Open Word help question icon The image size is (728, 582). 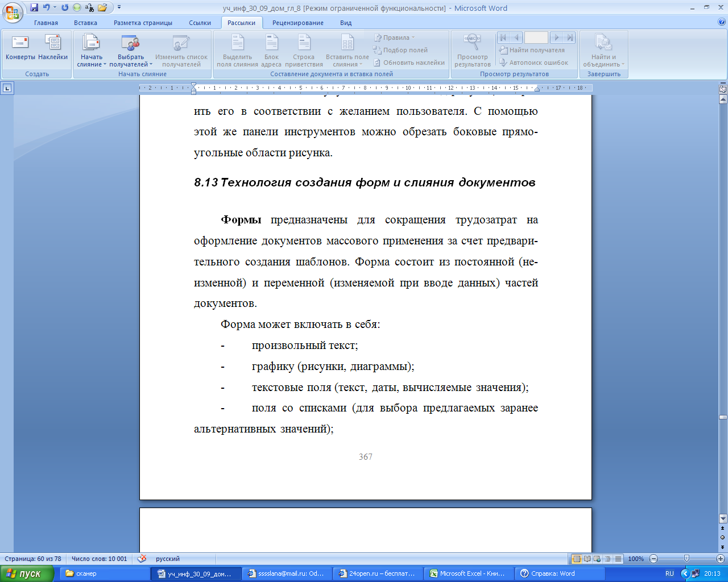[722, 22]
